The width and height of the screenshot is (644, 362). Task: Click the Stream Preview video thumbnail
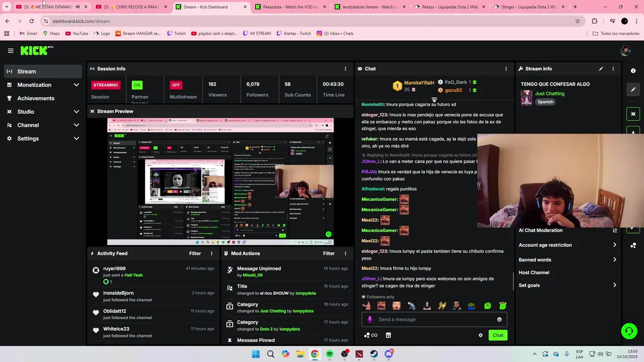(x=220, y=182)
